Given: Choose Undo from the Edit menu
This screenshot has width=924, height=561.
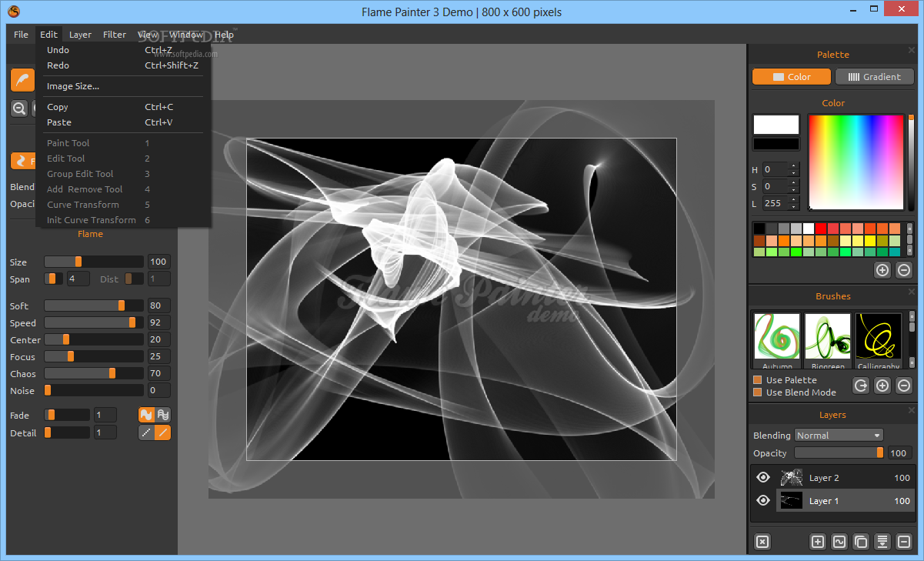Looking at the screenshot, I should [123, 50].
